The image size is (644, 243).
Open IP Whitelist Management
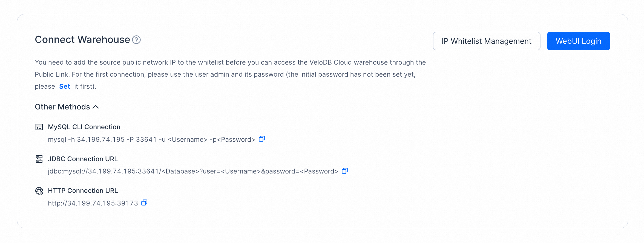coord(486,41)
